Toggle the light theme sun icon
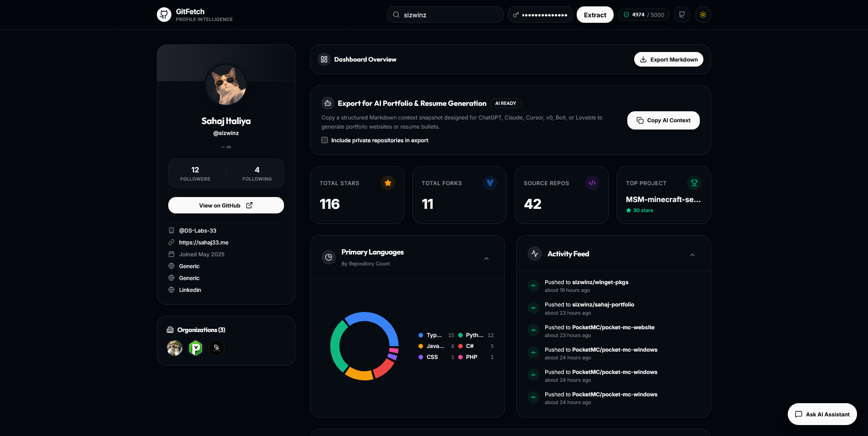Viewport: 868px width, 436px height. [x=703, y=15]
